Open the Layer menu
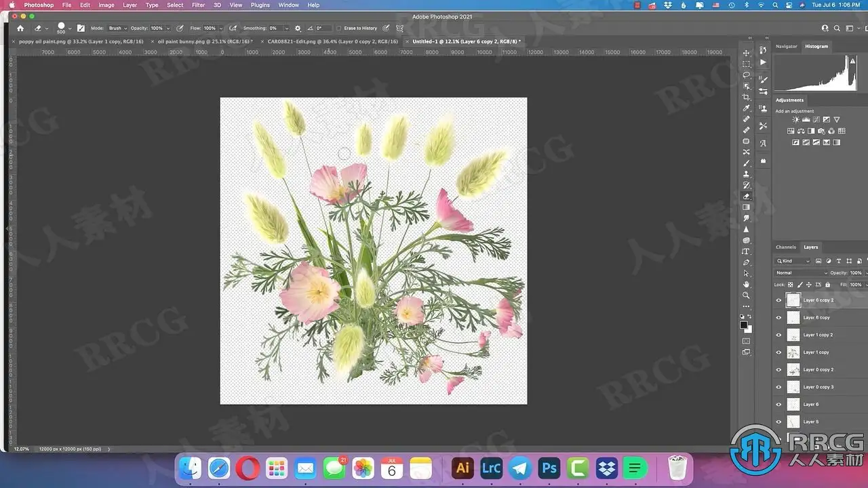 point(130,5)
